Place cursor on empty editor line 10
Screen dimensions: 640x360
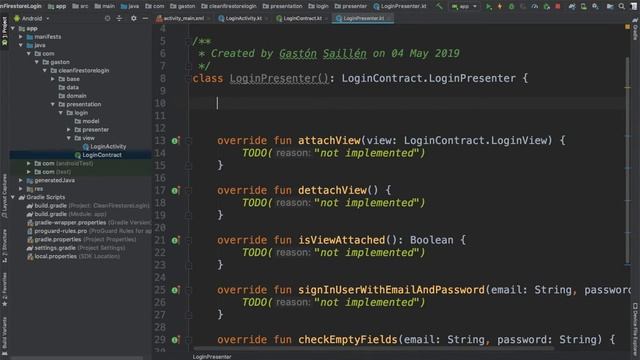coord(408,103)
